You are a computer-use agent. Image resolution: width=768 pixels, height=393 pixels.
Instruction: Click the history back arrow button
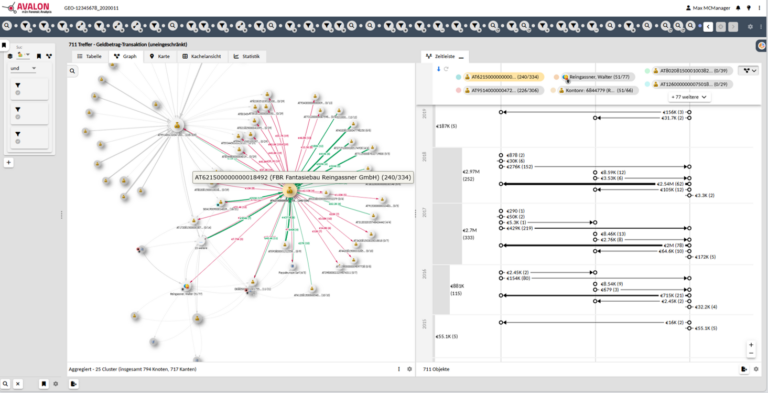tap(708, 27)
